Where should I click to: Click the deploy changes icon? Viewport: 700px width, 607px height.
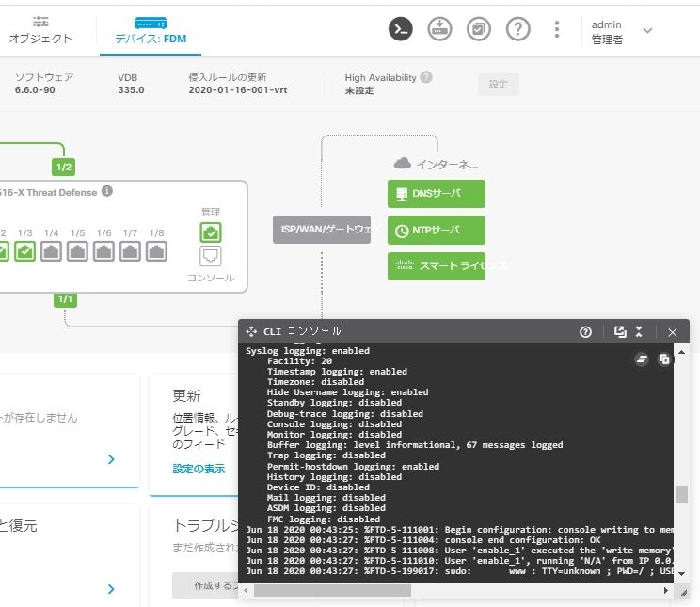click(x=439, y=29)
